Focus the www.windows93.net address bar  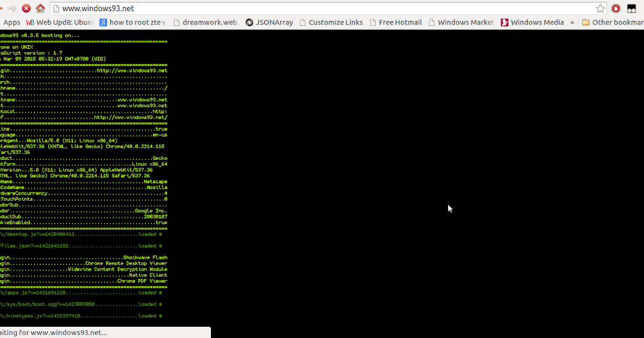[x=327, y=9]
